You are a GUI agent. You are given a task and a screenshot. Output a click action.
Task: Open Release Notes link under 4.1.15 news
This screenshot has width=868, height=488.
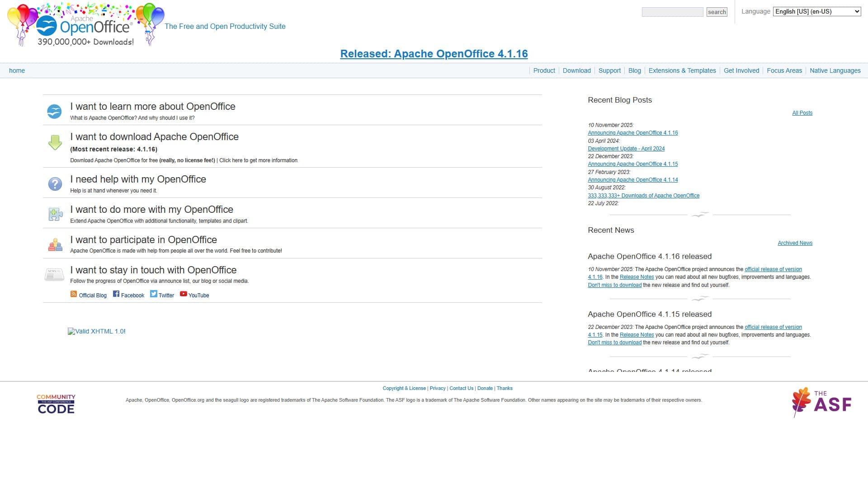637,335
